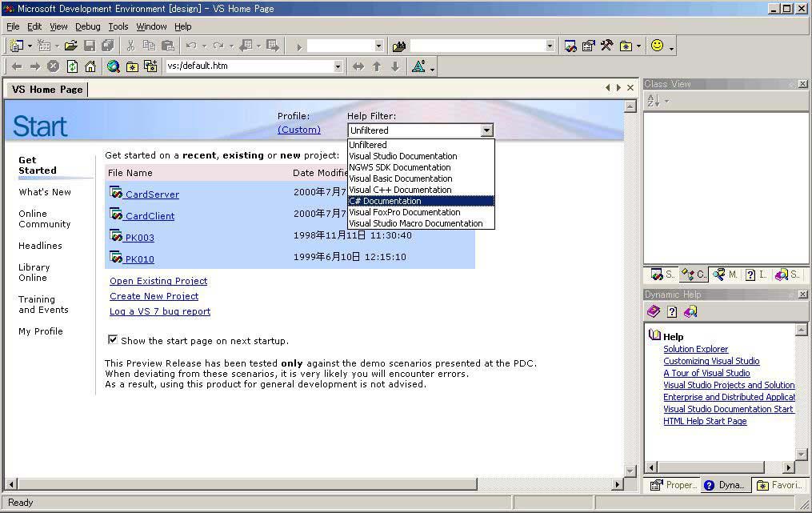Go to Home page via house icon

[90, 66]
